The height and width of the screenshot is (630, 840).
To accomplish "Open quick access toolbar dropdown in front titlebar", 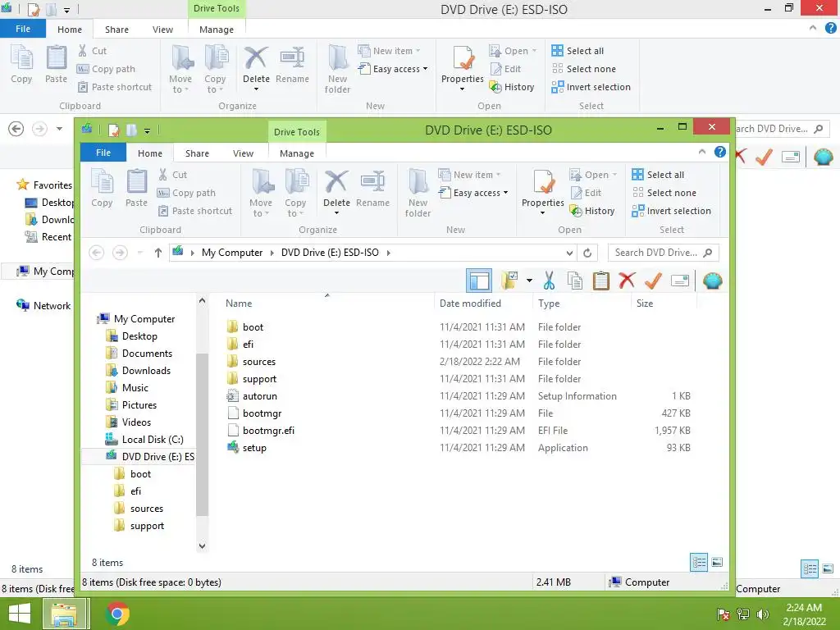I will [147, 130].
